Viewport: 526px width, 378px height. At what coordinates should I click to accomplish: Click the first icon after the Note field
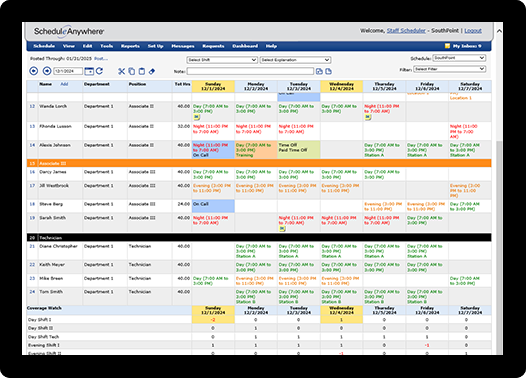(x=319, y=71)
